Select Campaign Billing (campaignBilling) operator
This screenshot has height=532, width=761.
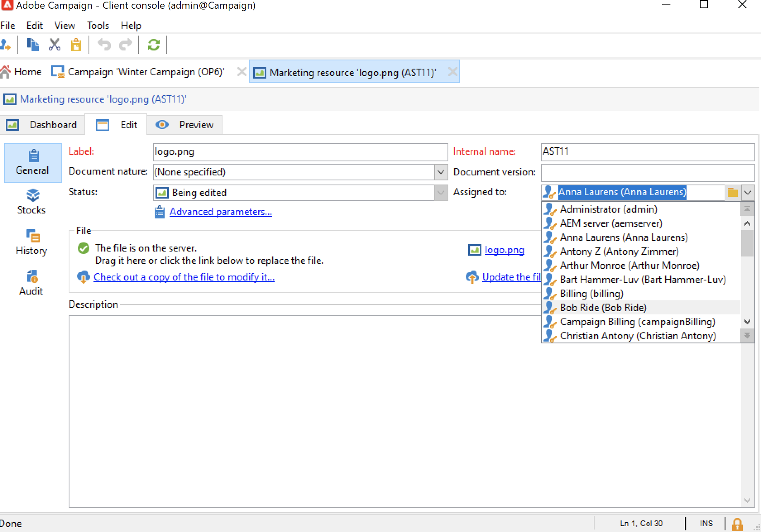coord(641,322)
